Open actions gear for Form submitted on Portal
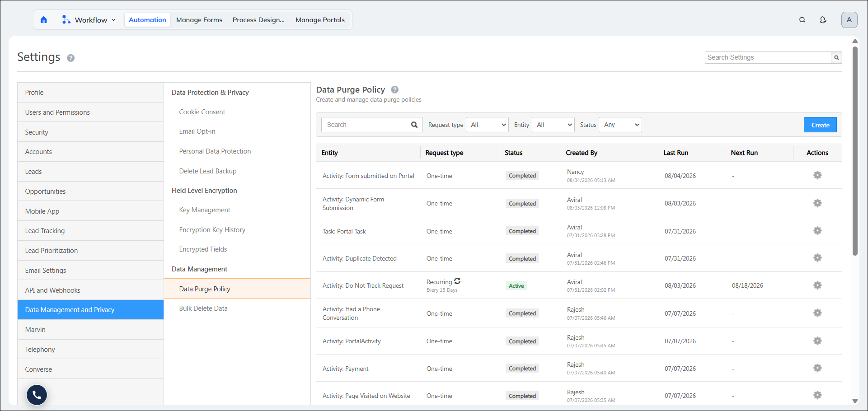Screen dimensions: 868x411 (x=817, y=175)
